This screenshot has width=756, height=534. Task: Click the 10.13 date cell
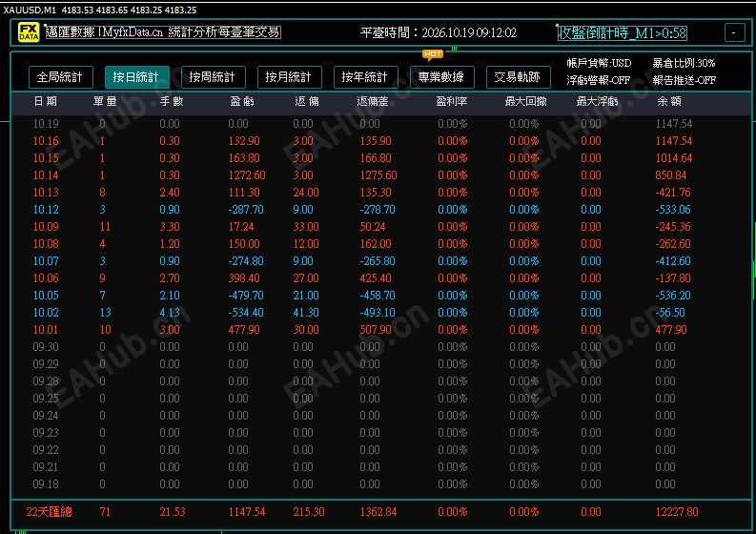pyautogui.click(x=46, y=193)
